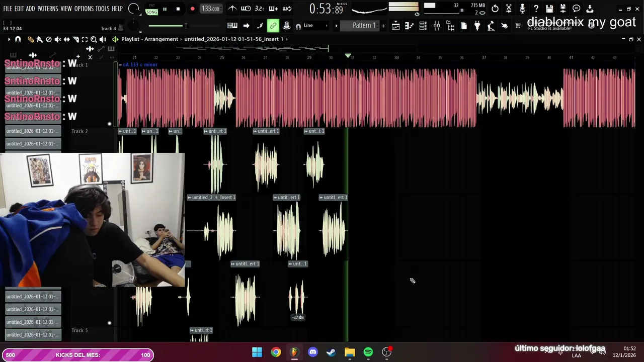Open the ADD menu
Viewport: 644px width, 362px height.
click(x=30, y=9)
